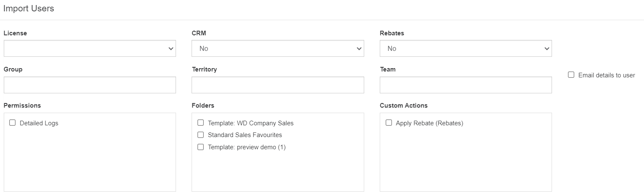Check Template: WD Company Sales folder

pos(201,123)
